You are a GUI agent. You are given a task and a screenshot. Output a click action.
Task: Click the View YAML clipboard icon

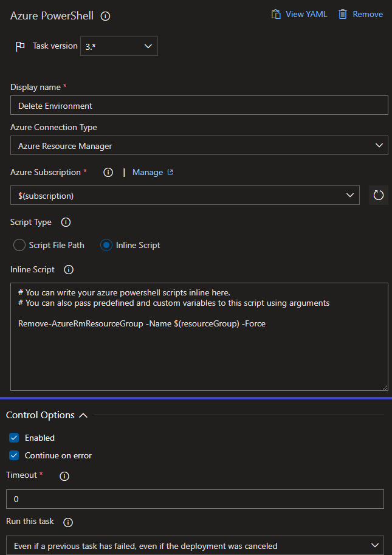click(x=275, y=14)
